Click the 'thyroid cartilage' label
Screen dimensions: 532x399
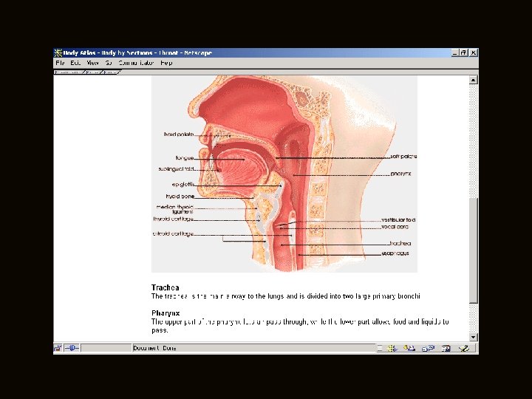pyautogui.click(x=173, y=219)
